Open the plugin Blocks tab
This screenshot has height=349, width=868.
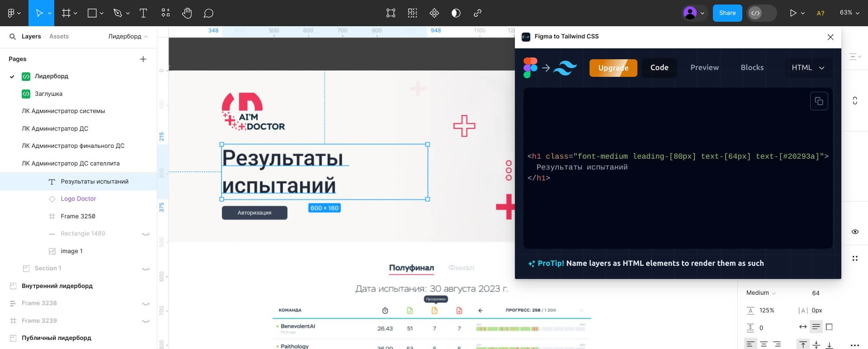tap(752, 67)
